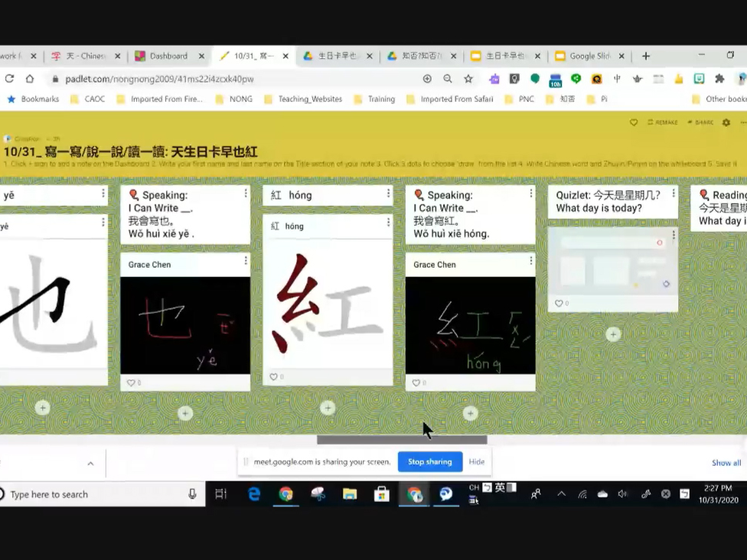Bookmark this page with the star icon
Viewport: 747px width, 560px height.
(x=468, y=79)
